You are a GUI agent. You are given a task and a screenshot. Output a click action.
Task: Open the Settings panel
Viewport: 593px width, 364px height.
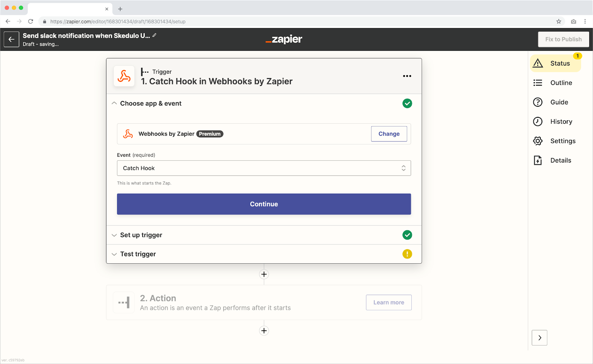pos(556,141)
